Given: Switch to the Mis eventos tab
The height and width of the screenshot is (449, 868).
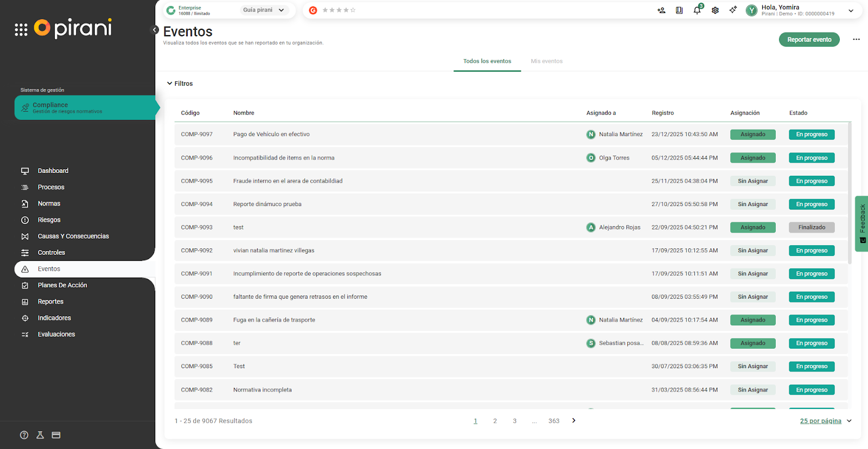Looking at the screenshot, I should (x=546, y=61).
